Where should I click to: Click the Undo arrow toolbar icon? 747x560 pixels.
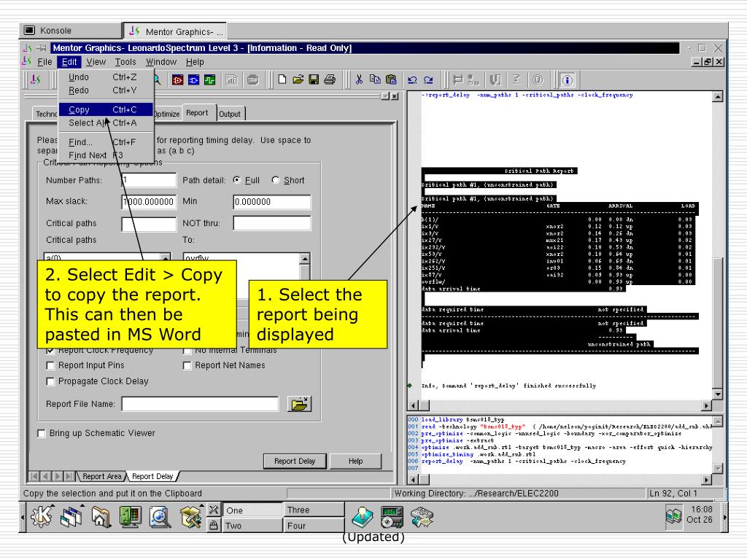(x=412, y=80)
